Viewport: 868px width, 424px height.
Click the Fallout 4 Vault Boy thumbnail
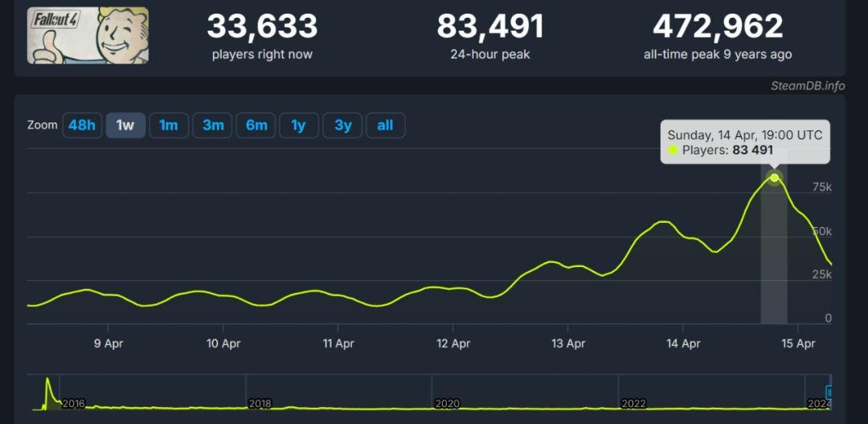pyautogui.click(x=88, y=35)
